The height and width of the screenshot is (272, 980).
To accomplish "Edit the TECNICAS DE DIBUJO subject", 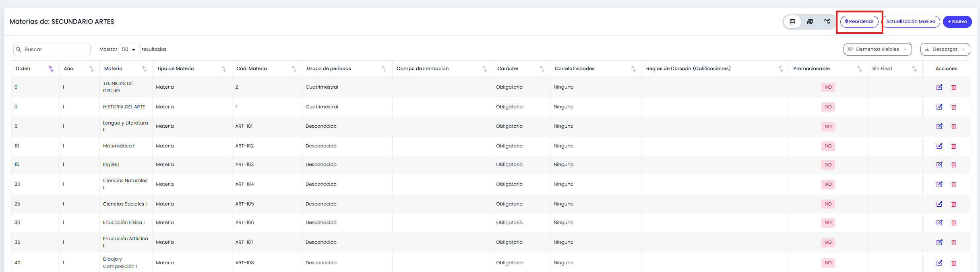I will click(939, 87).
